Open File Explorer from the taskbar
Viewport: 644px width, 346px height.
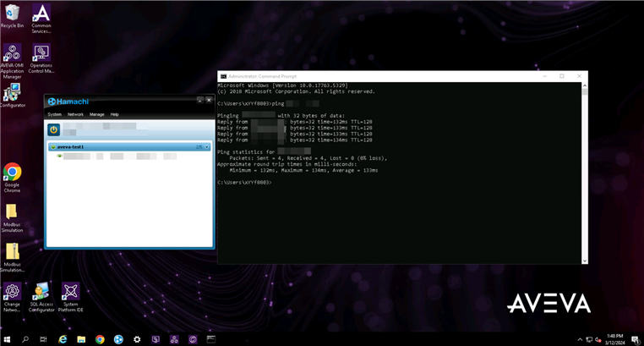coord(81,339)
